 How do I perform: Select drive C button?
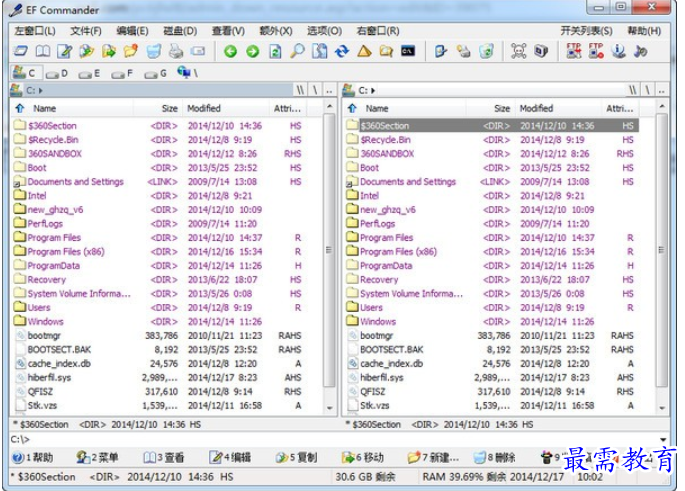[x=25, y=73]
